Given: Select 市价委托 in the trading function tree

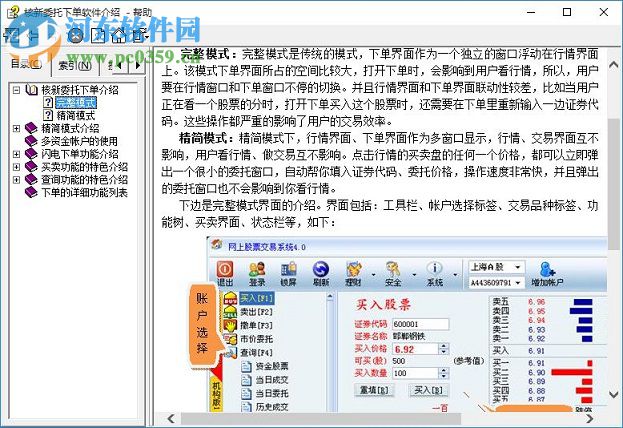Looking at the screenshot, I should click(x=257, y=339).
